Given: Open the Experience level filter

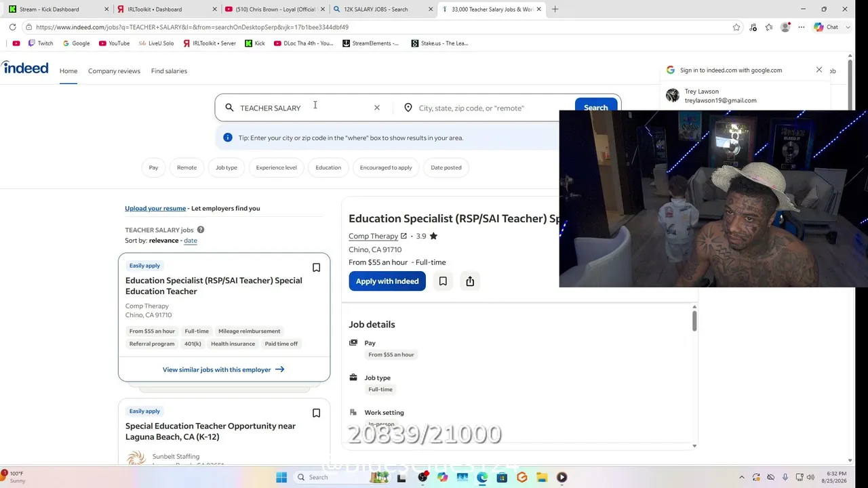Looking at the screenshot, I should coord(276,167).
